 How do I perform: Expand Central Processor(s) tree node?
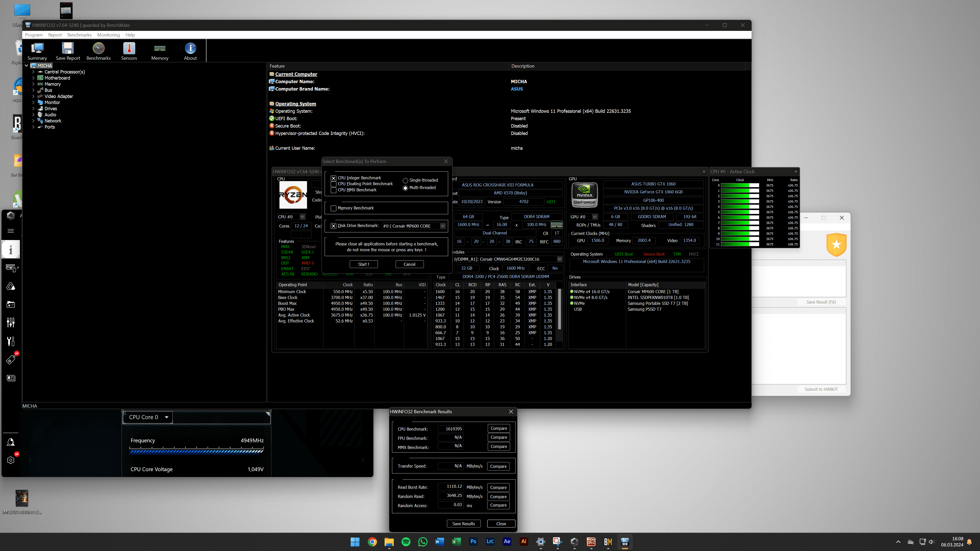[33, 72]
